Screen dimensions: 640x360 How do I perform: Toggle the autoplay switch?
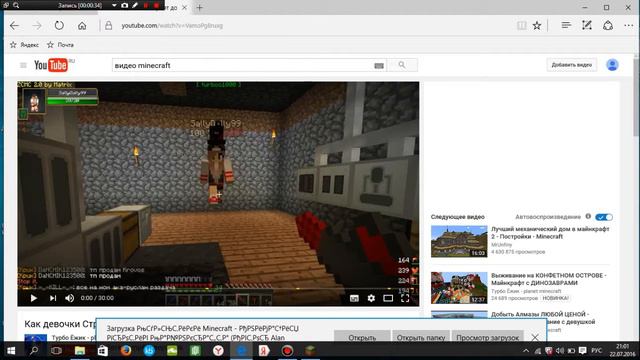tap(604, 217)
